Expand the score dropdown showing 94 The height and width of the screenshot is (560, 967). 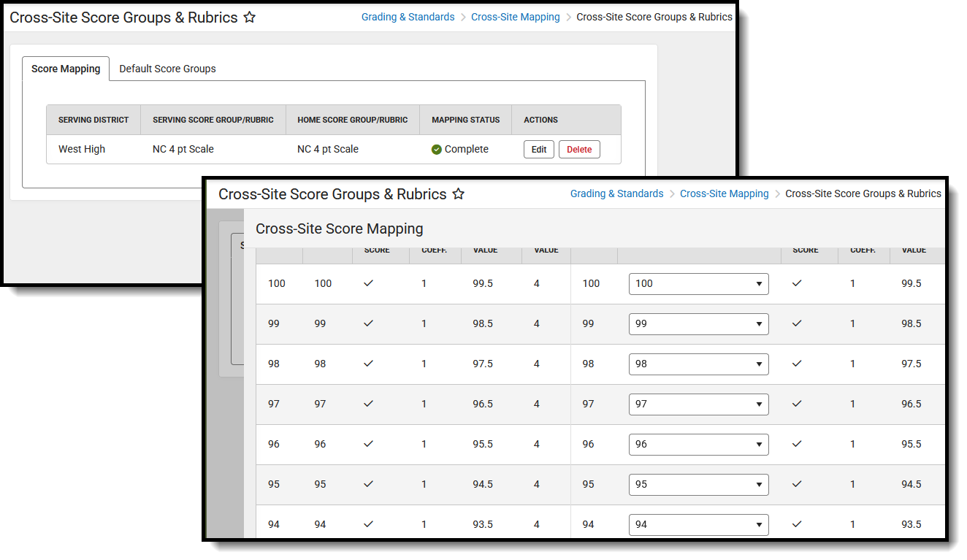click(698, 525)
